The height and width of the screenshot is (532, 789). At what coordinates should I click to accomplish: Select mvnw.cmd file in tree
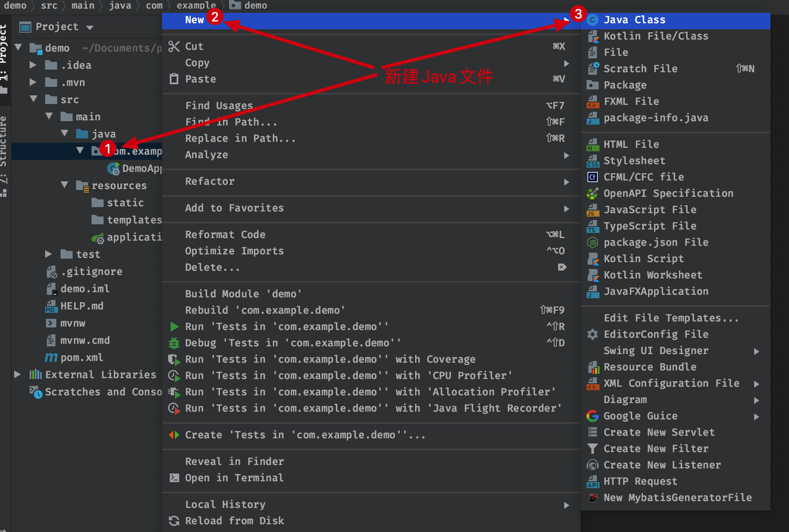(x=85, y=340)
